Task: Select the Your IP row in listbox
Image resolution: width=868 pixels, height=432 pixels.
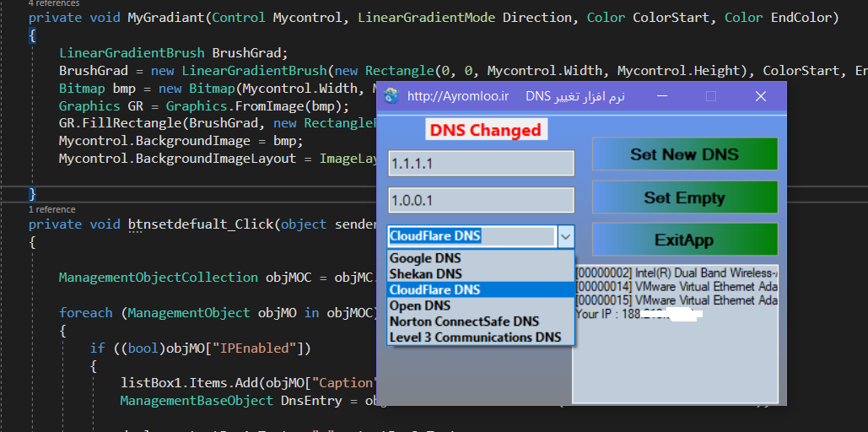Action: (676, 314)
